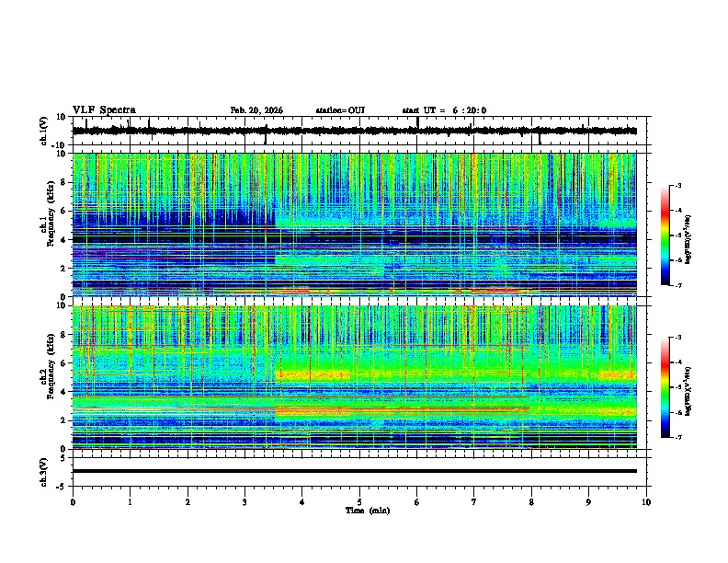Image resolution: width=728 pixels, height=563 pixels.
Task: Click the ch.3 flat voltage trace
Action: coord(354,471)
